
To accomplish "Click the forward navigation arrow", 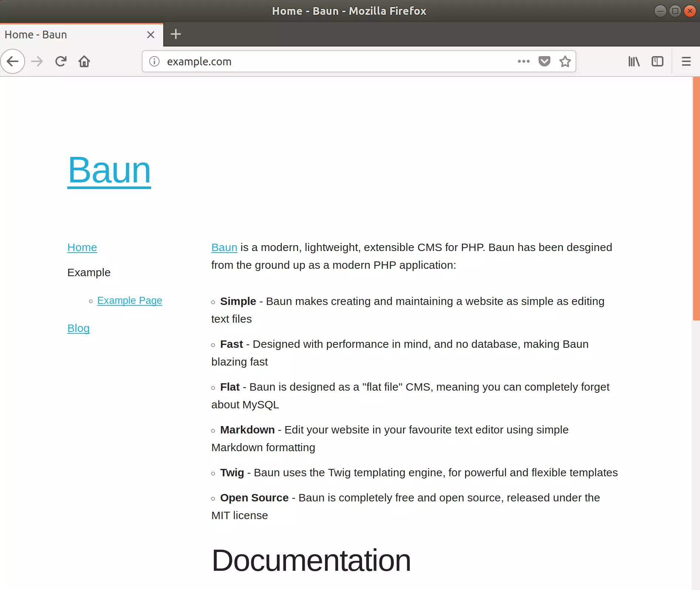I will [x=37, y=61].
